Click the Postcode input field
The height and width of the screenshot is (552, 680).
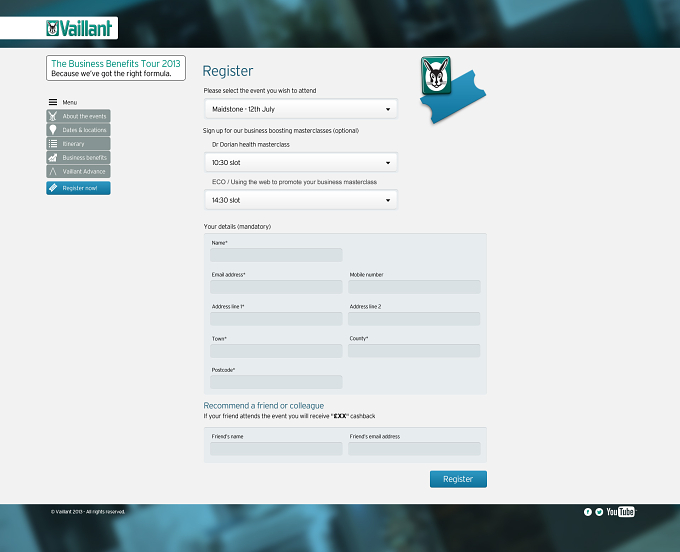point(276,382)
